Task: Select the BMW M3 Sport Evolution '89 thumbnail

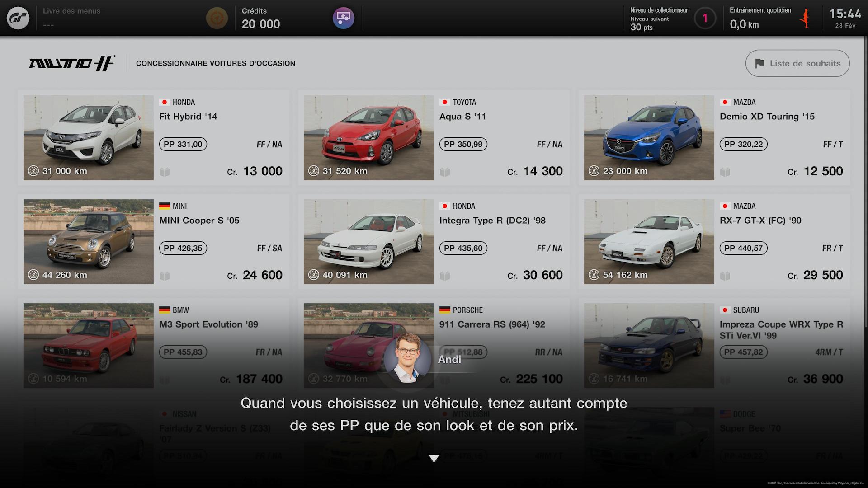Action: coord(89,345)
